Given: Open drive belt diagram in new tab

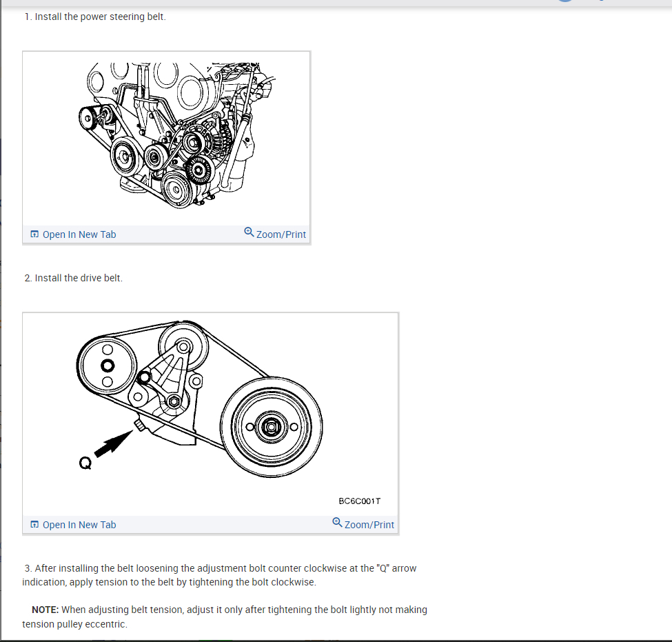Looking at the screenshot, I should [73, 525].
